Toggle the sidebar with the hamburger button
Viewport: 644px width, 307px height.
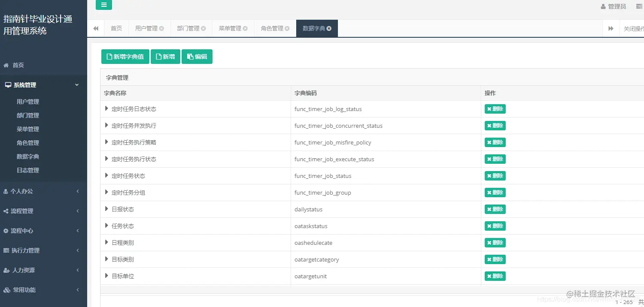tap(103, 5)
